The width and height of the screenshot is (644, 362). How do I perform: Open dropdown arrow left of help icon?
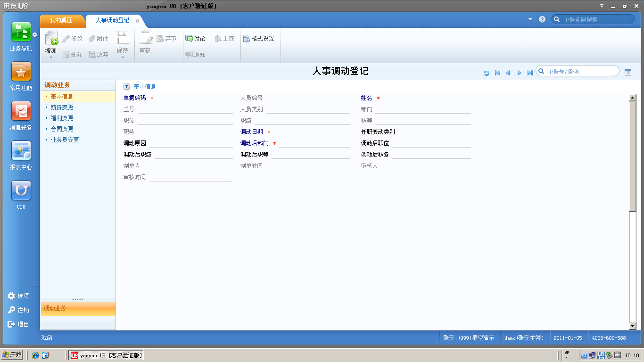coord(530,19)
